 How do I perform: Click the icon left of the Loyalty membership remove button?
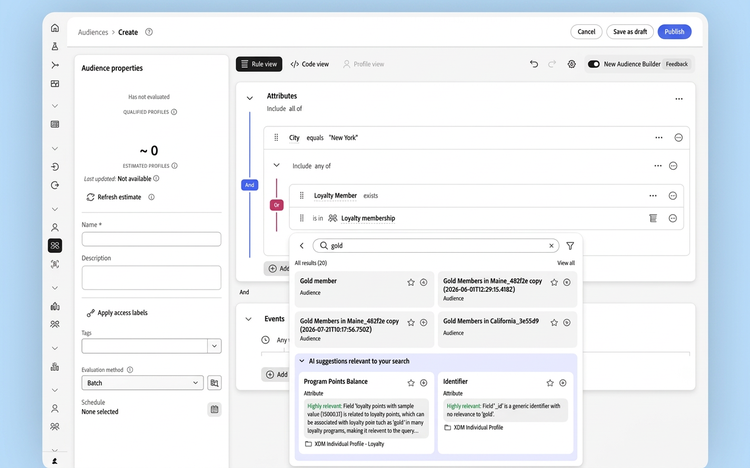[x=653, y=218]
